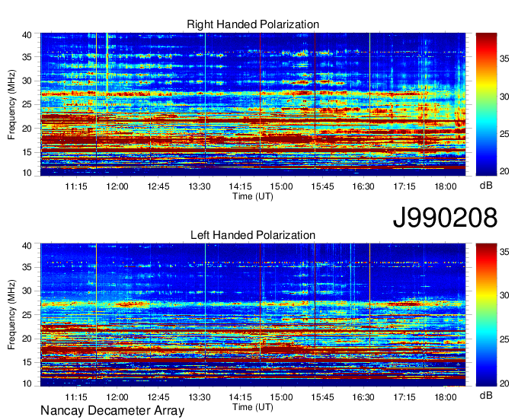This screenshot has height=420, width=518.
Task: Click dB unit label of Left Handed colorbar
Action: coord(486,395)
